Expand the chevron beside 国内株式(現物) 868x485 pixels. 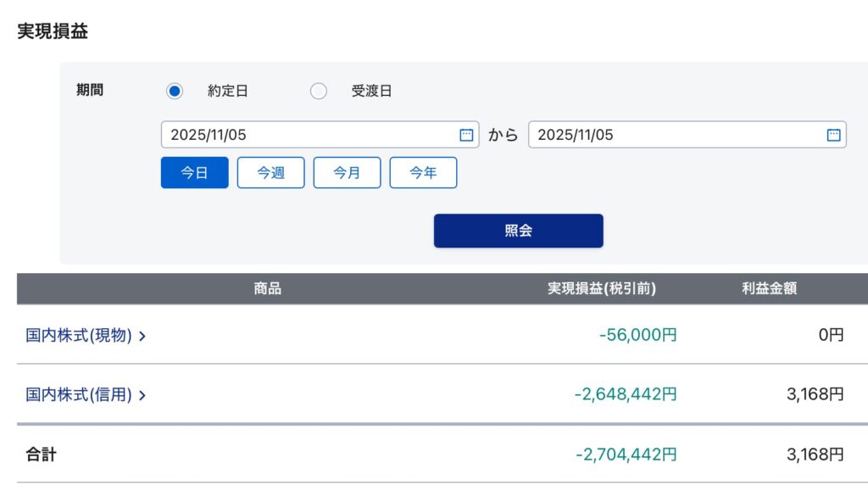point(142,336)
